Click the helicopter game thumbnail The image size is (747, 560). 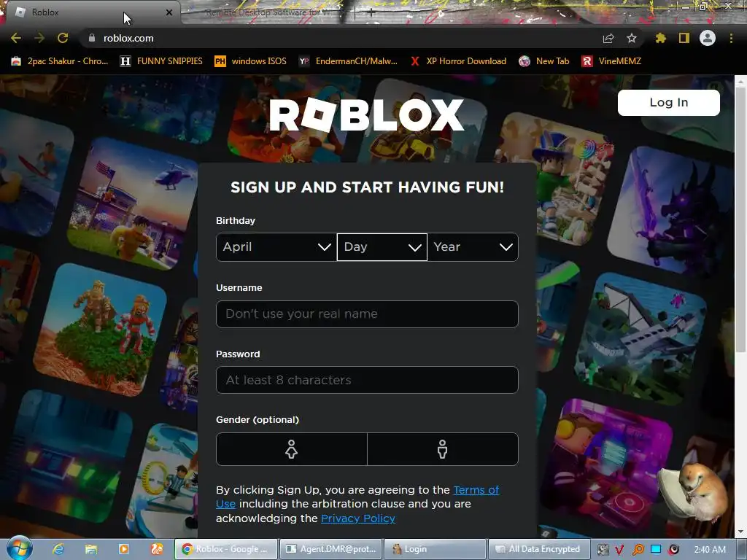click(x=133, y=204)
